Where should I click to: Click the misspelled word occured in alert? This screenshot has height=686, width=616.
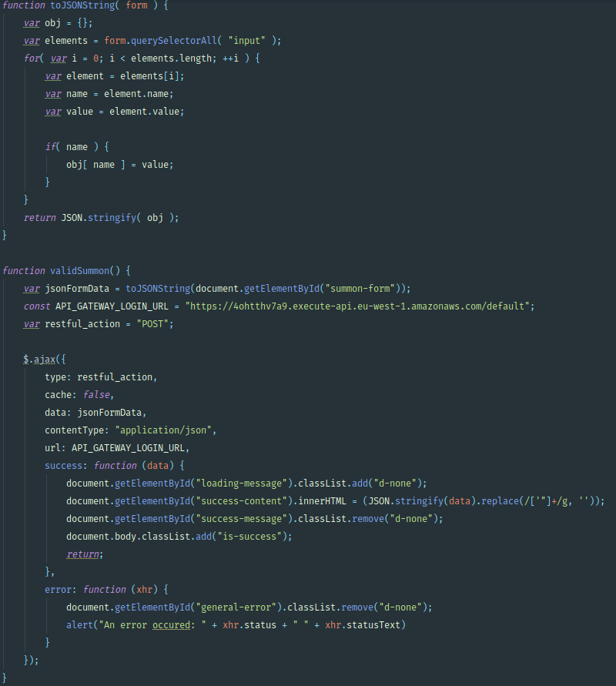pos(171,624)
